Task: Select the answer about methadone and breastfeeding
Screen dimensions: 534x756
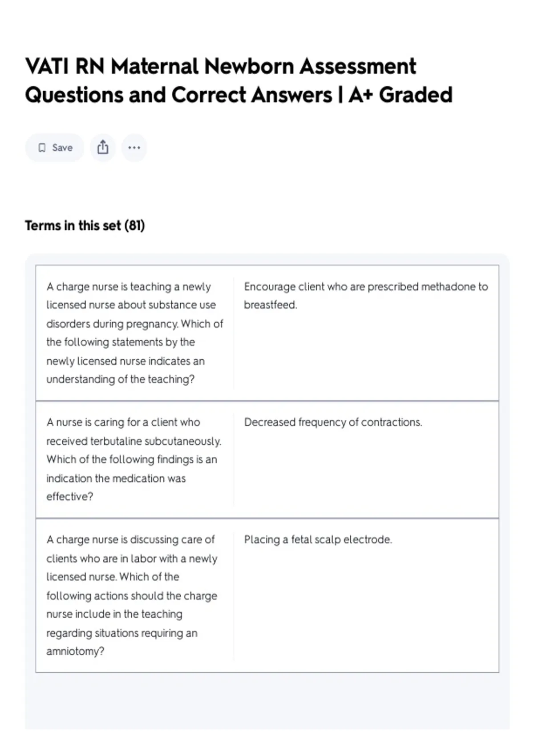Action: [x=366, y=296]
